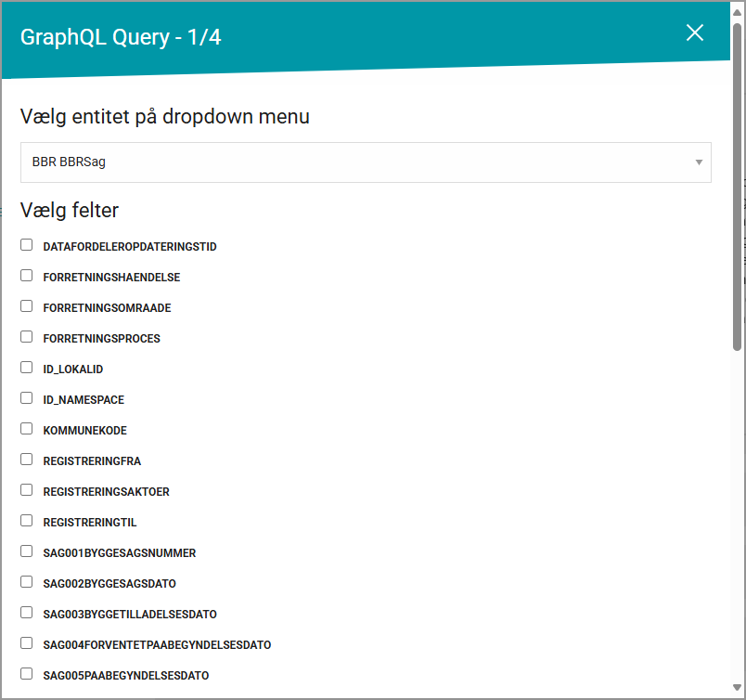
Task: Select KOMMUNEKODE field checkbox
Action: click(x=27, y=429)
